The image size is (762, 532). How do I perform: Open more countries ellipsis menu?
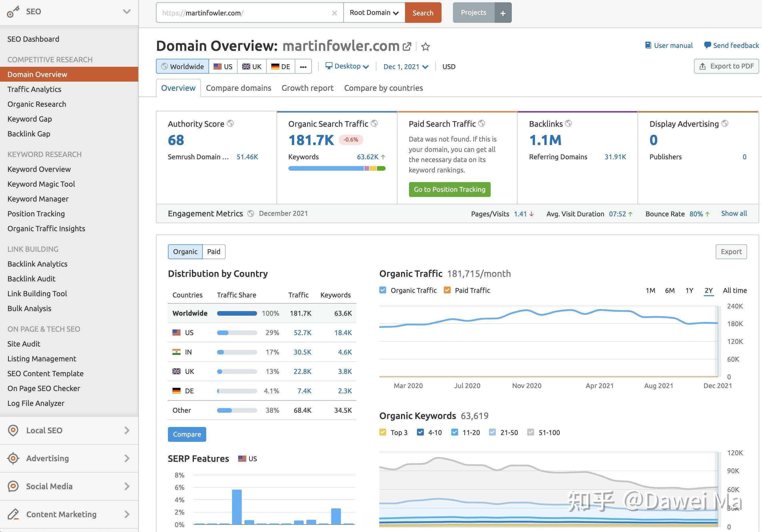pos(303,66)
